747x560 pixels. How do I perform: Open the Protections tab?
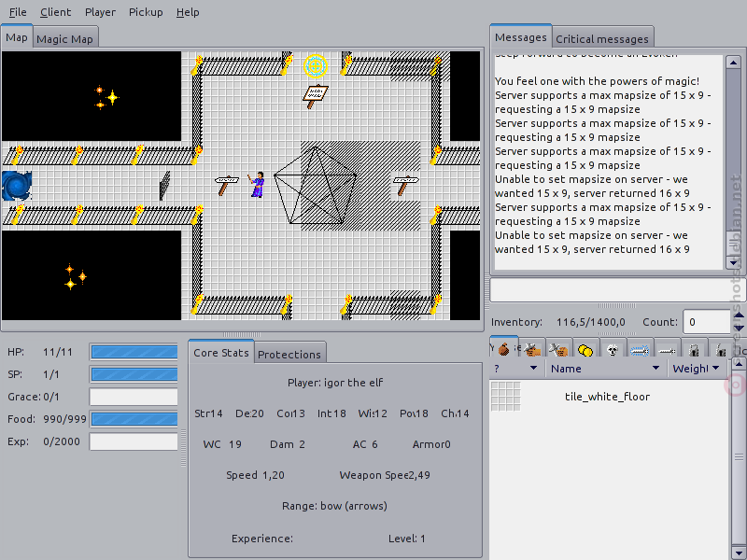coord(289,355)
